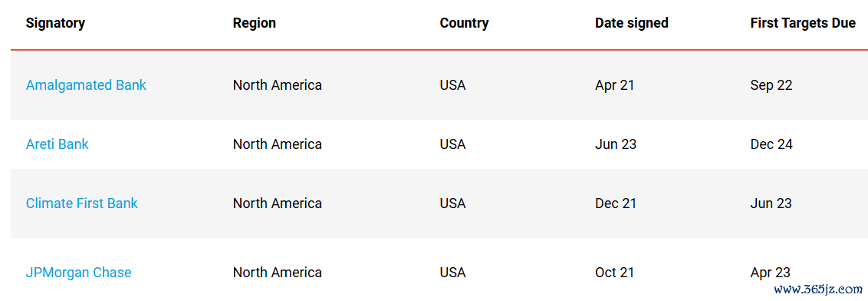Click the Dec 24 first targets cell
868x301 pixels.
pos(771,144)
